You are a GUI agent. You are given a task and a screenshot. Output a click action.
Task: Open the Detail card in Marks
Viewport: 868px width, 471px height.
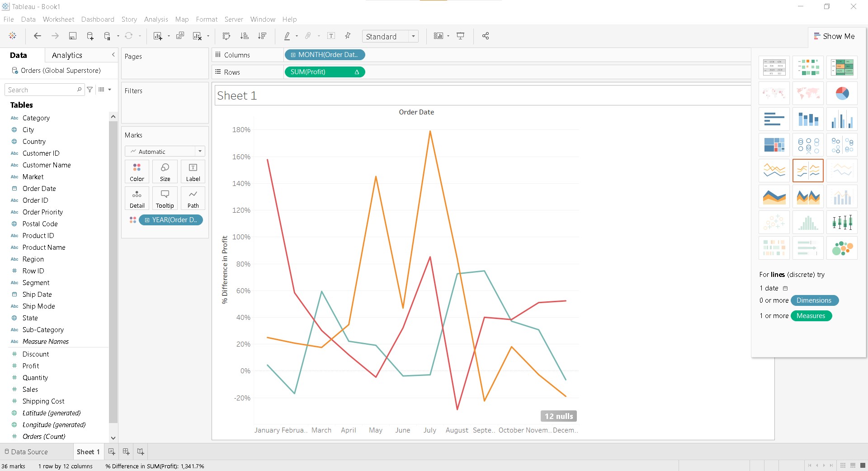click(x=137, y=198)
